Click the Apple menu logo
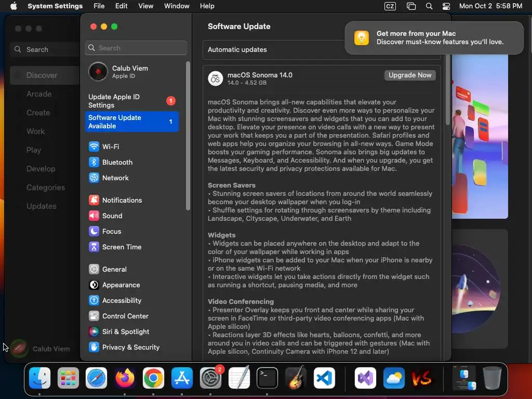Image resolution: width=532 pixels, height=399 pixels. [14, 6]
